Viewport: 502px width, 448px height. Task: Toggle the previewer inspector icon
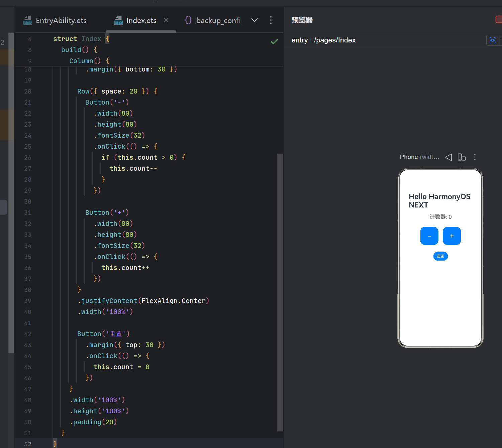[x=492, y=40]
